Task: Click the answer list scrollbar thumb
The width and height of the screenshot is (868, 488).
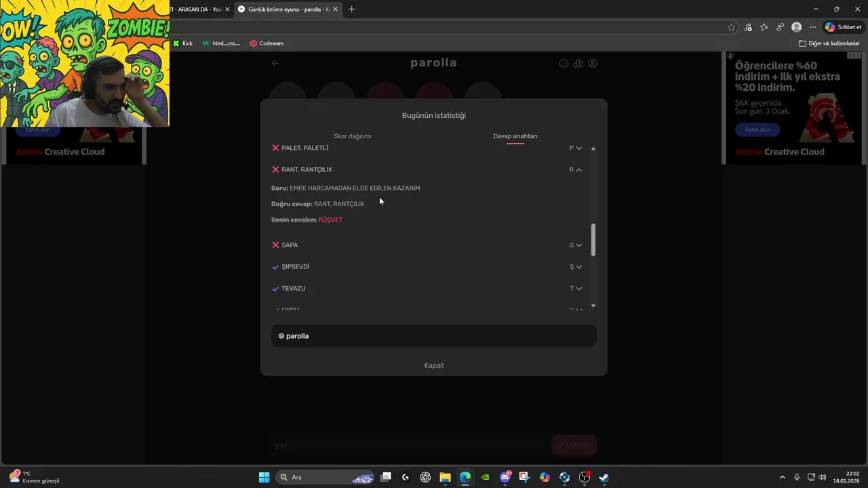Action: [x=593, y=240]
